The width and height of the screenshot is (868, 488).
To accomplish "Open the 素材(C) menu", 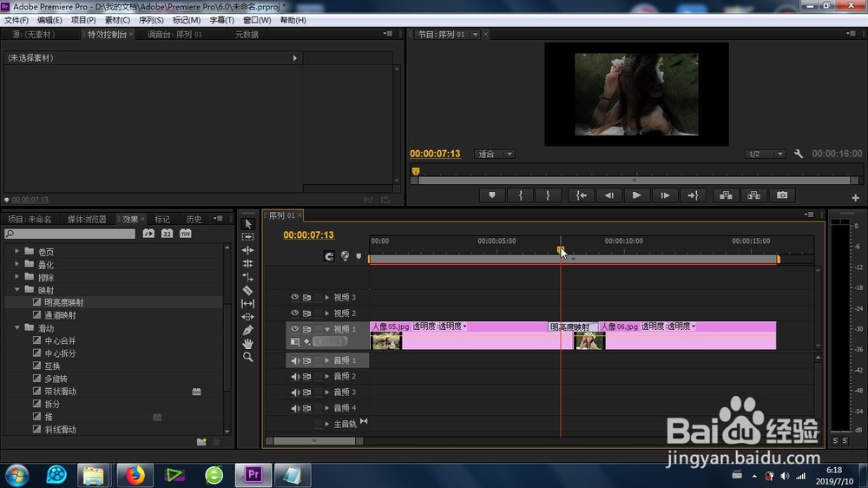I will [117, 20].
